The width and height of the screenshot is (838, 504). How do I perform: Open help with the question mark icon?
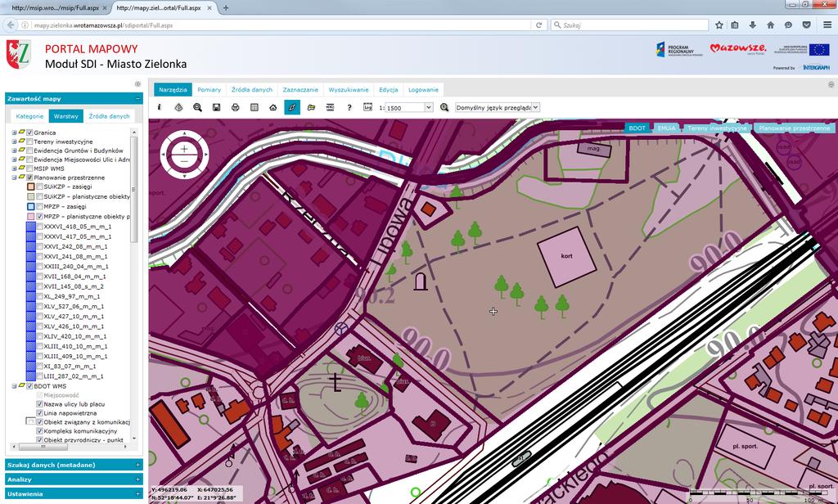[x=349, y=107]
